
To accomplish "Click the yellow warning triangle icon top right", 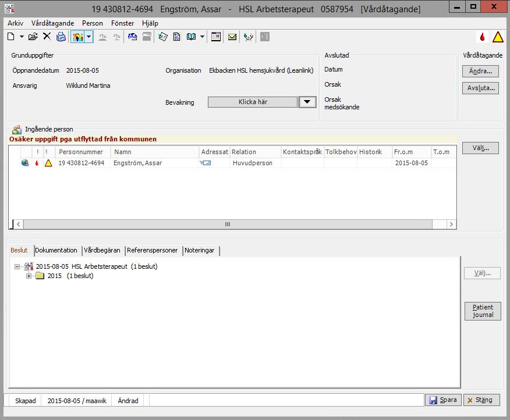I will pos(498,37).
